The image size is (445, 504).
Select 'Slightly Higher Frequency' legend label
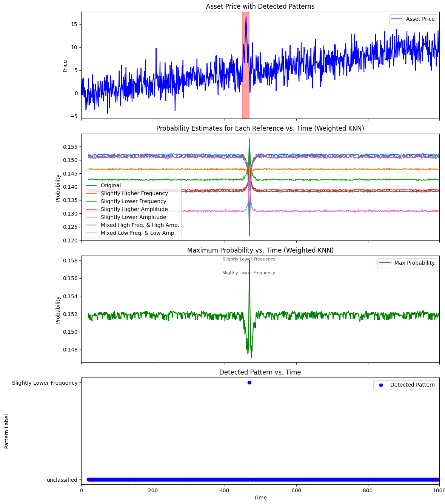point(134,193)
